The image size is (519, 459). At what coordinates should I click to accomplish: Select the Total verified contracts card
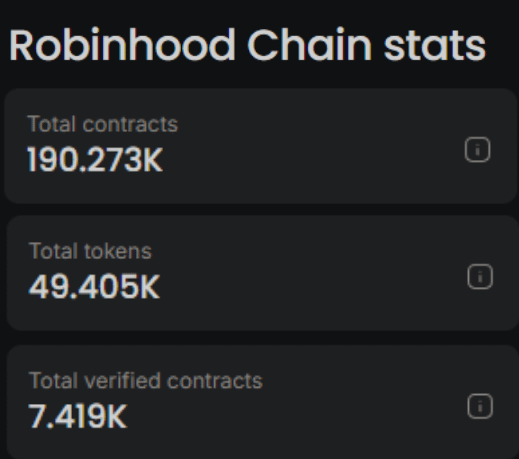(263, 402)
